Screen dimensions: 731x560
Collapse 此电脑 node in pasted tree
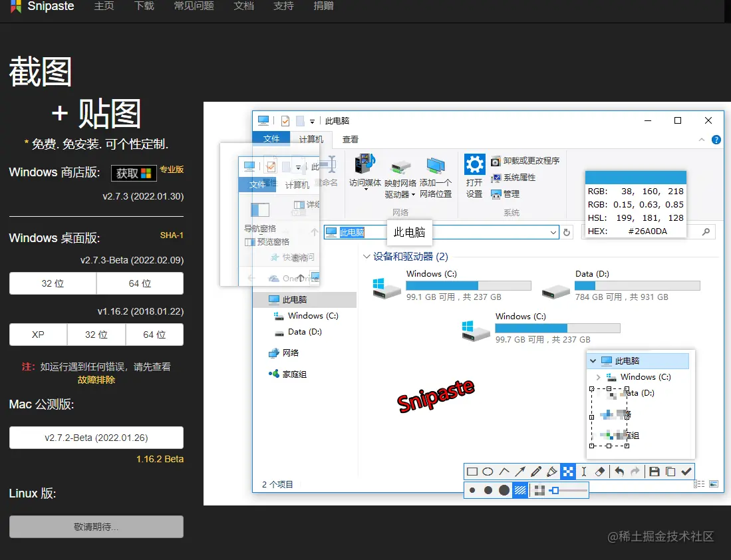(593, 360)
